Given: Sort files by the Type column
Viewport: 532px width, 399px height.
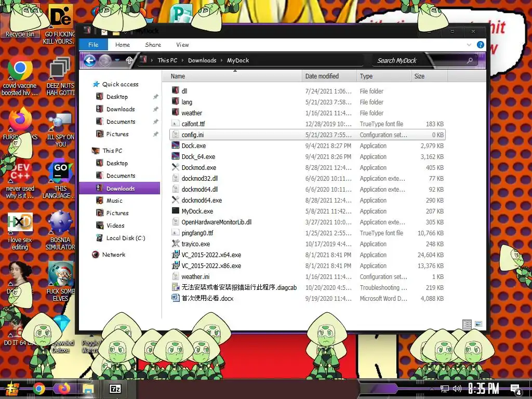Looking at the screenshot, I should 384,76.
